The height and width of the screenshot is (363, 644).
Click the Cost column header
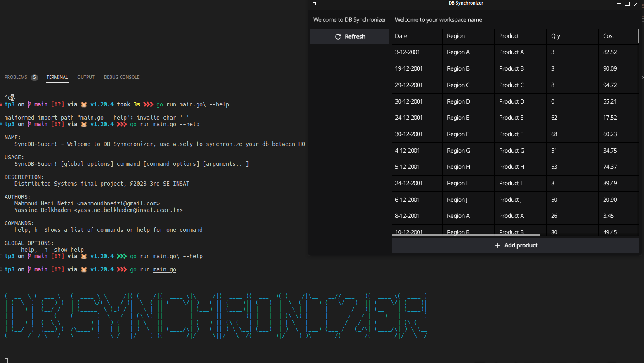point(618,36)
